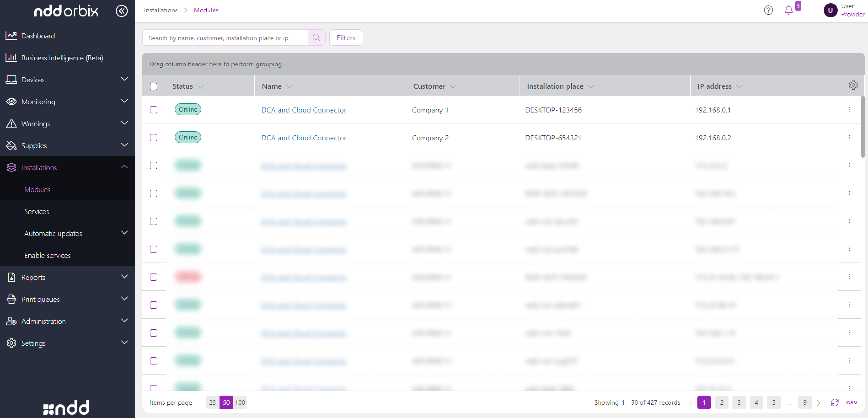Check the sixth row checkbox
This screenshot has width=868, height=418.
pyautogui.click(x=154, y=249)
